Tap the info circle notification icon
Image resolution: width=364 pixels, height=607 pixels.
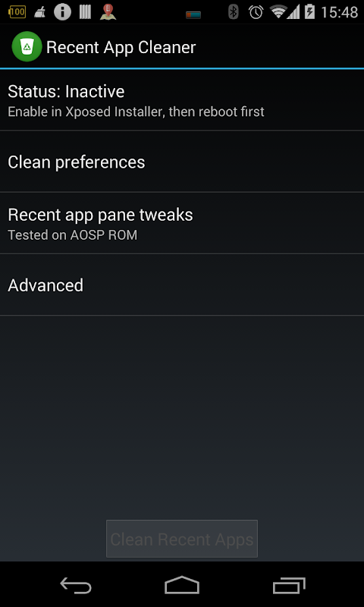point(63,12)
